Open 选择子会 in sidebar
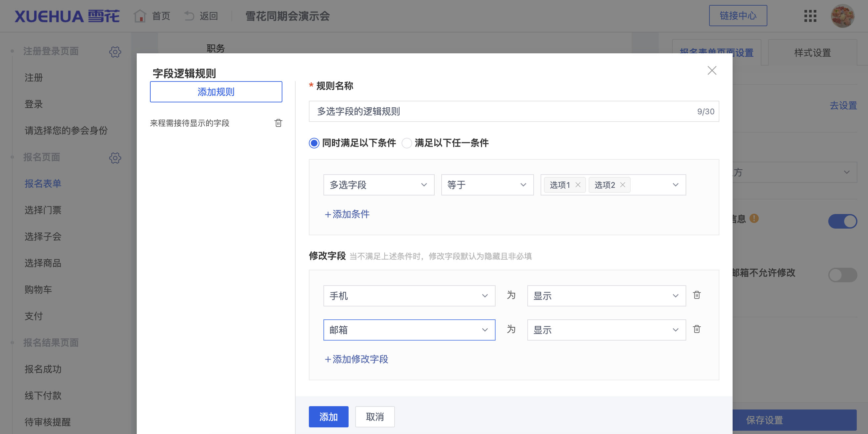The width and height of the screenshot is (868, 434). coord(43,237)
